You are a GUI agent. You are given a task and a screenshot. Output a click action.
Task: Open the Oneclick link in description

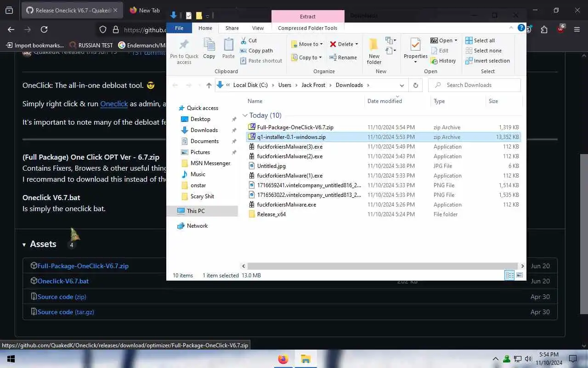tap(114, 104)
